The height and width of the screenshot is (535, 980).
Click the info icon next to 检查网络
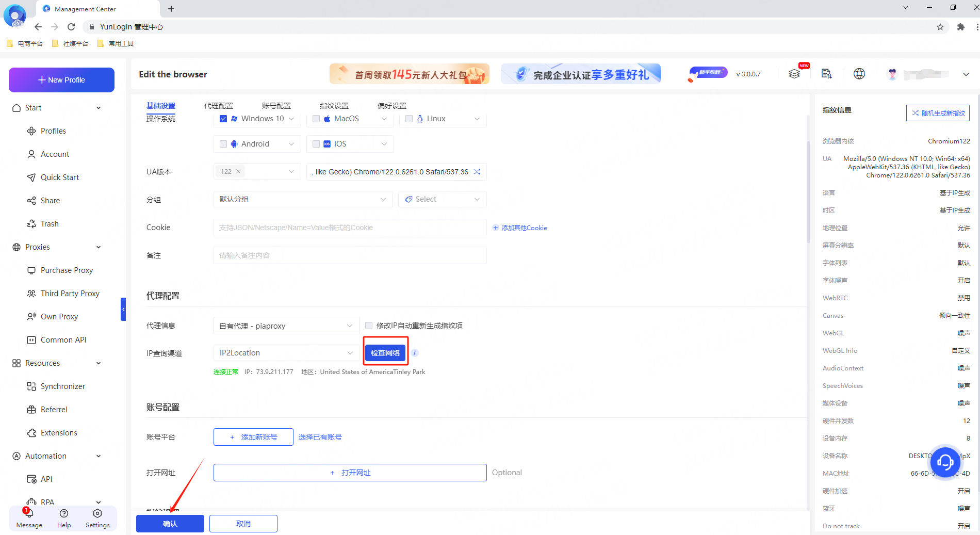click(415, 353)
